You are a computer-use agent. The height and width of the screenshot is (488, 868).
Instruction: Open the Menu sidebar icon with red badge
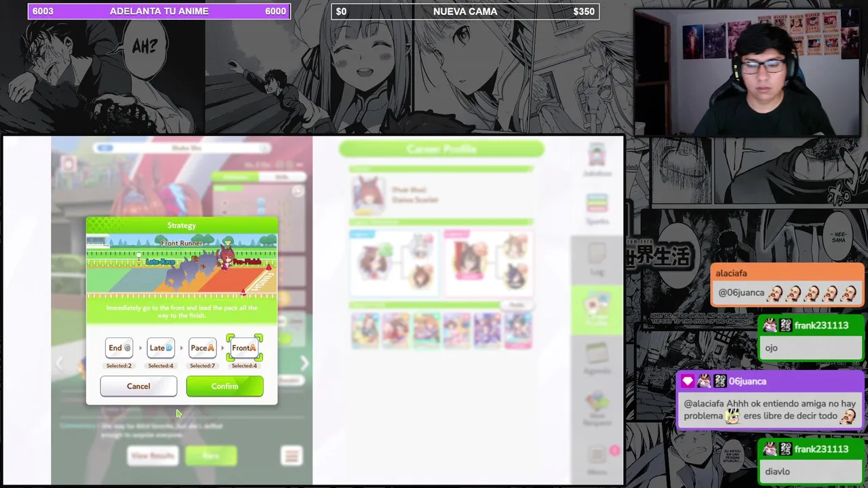coord(598,460)
